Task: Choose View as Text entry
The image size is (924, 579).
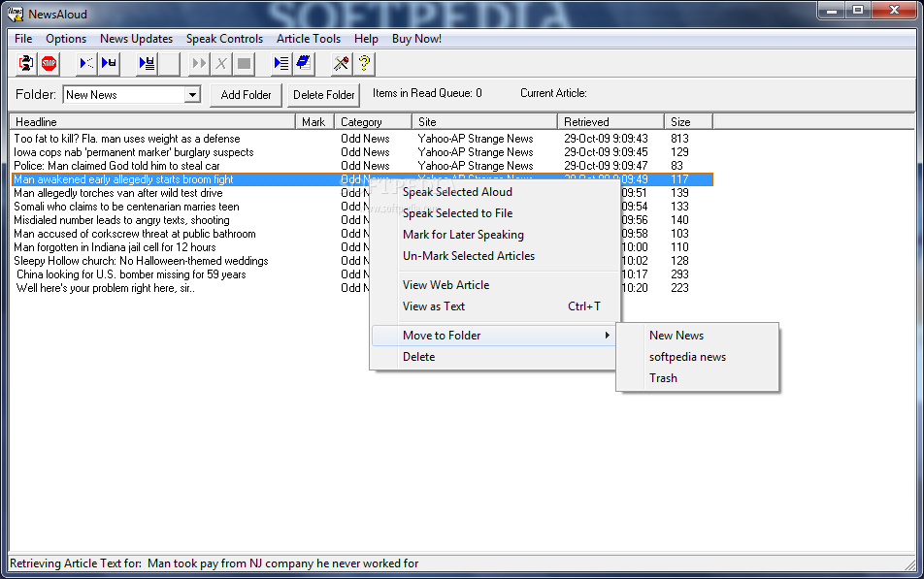Action: tap(434, 306)
